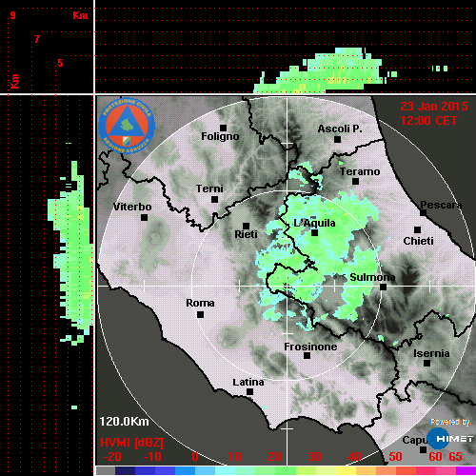Click the 120.0Km range label
This screenshot has height=476, width=476.
click(x=124, y=422)
